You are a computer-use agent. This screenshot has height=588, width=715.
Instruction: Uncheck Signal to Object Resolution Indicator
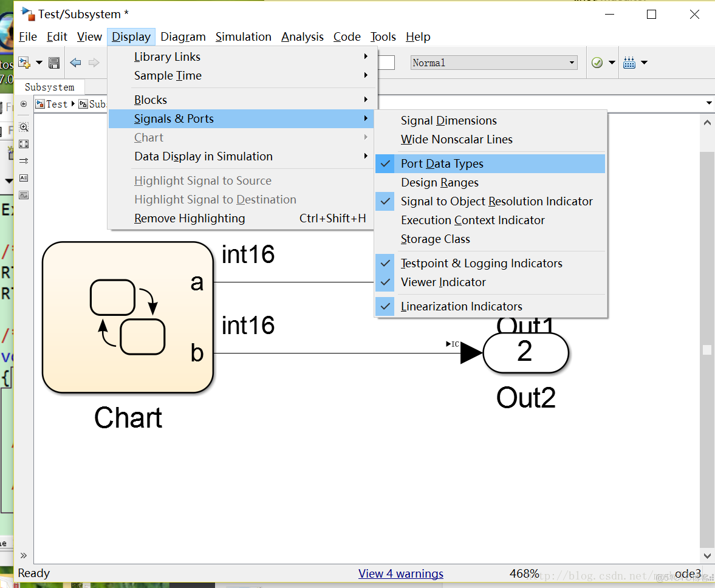point(490,202)
